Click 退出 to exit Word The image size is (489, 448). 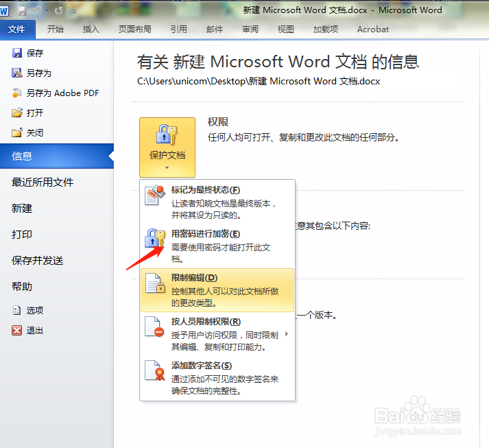click(35, 331)
